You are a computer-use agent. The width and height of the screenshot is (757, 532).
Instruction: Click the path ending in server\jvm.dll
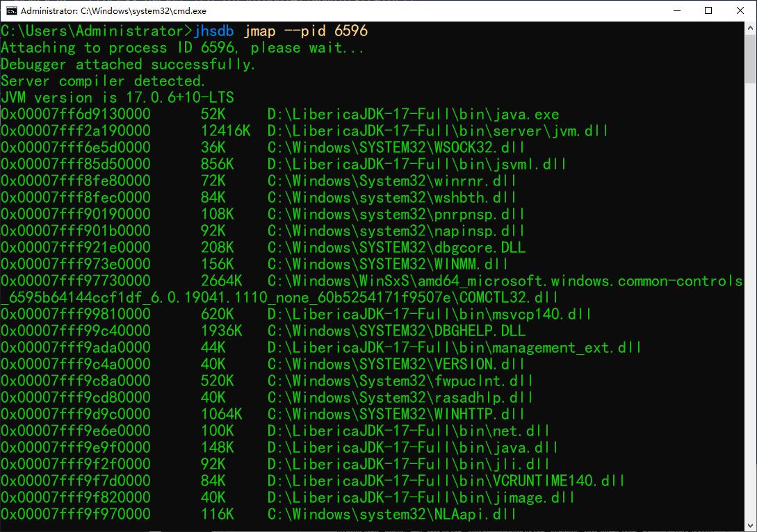438,131
